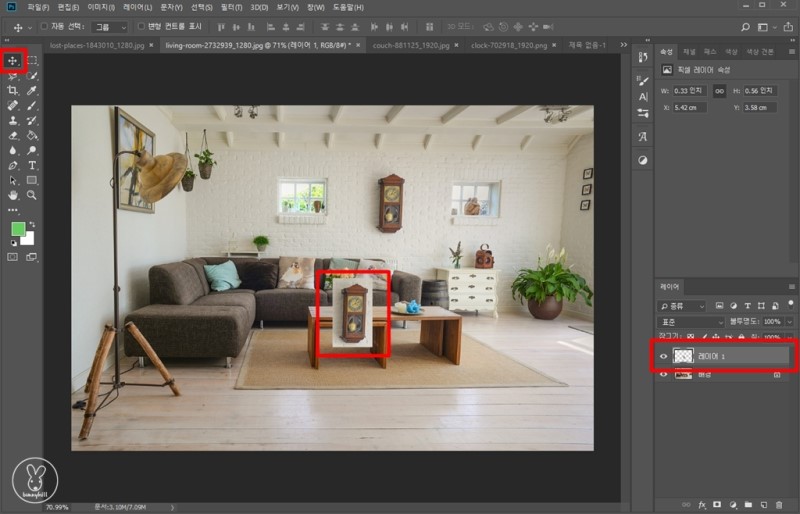Select the Rectangular Marquee tool

[x=32, y=61]
